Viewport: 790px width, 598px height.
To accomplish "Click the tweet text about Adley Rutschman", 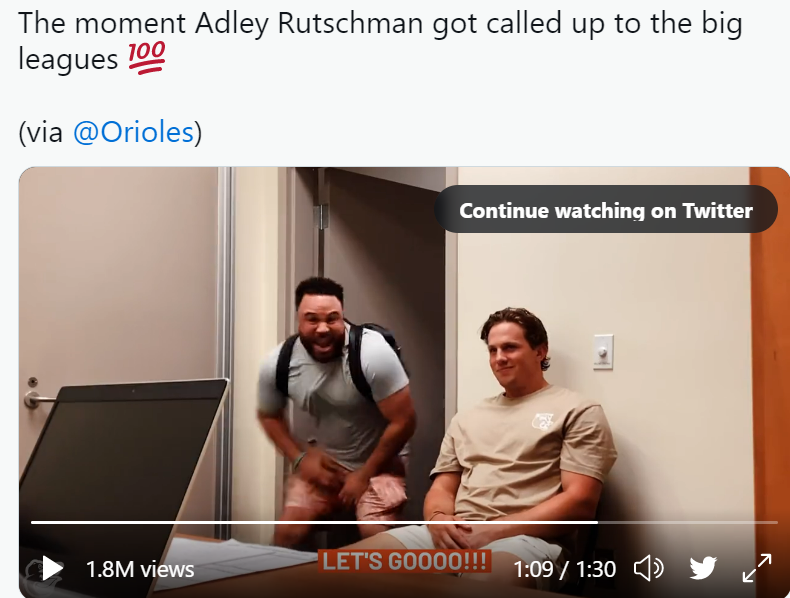I will [380, 41].
